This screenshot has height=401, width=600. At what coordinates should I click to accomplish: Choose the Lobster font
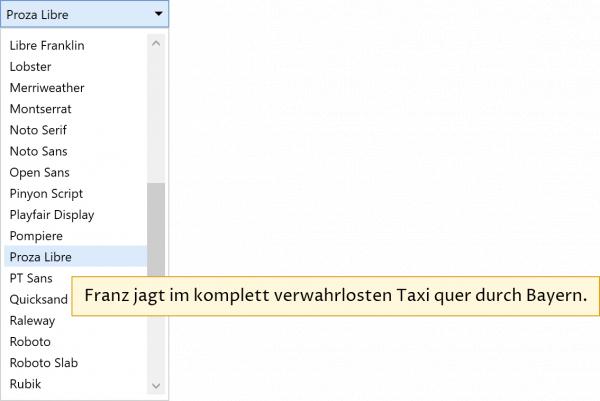30,67
